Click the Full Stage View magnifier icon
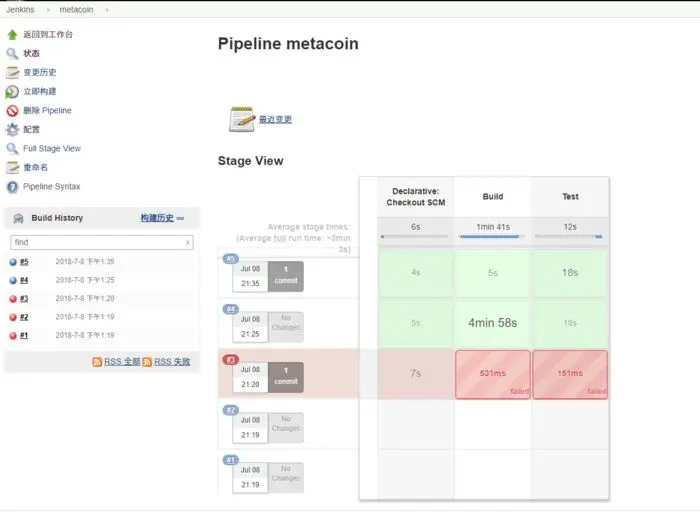This screenshot has width=700, height=514. [12, 149]
